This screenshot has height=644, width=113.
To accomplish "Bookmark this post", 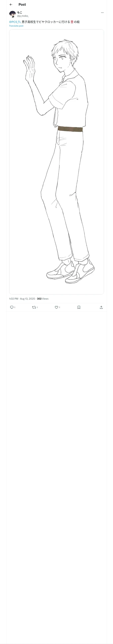I will tap(79, 307).
